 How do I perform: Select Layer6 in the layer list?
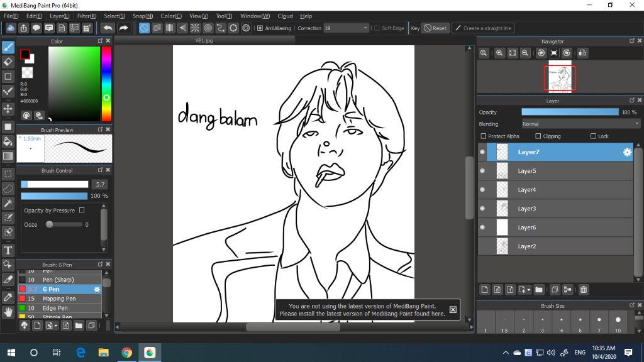[556, 228]
